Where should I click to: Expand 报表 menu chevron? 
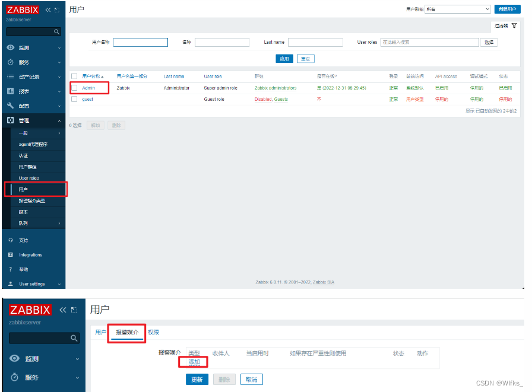pyautogui.click(x=59, y=91)
